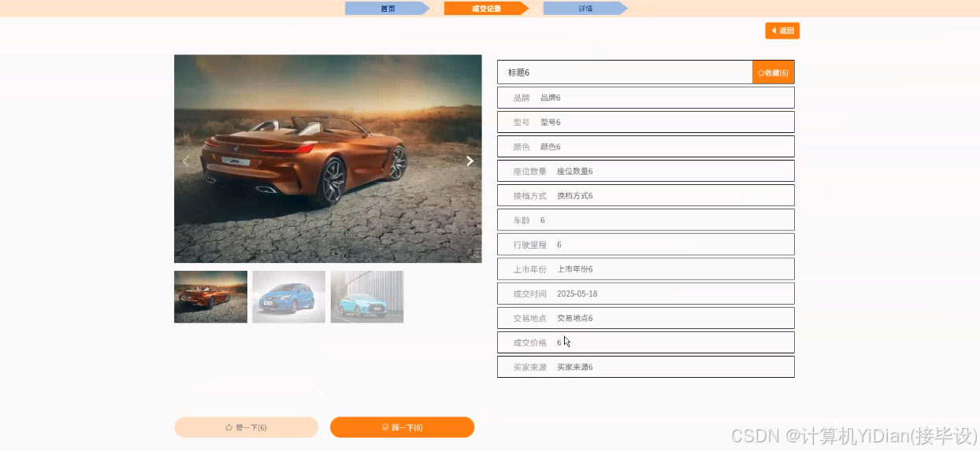Click the main car carousel image
Image resolution: width=980 pixels, height=451 pixels.
point(328,158)
